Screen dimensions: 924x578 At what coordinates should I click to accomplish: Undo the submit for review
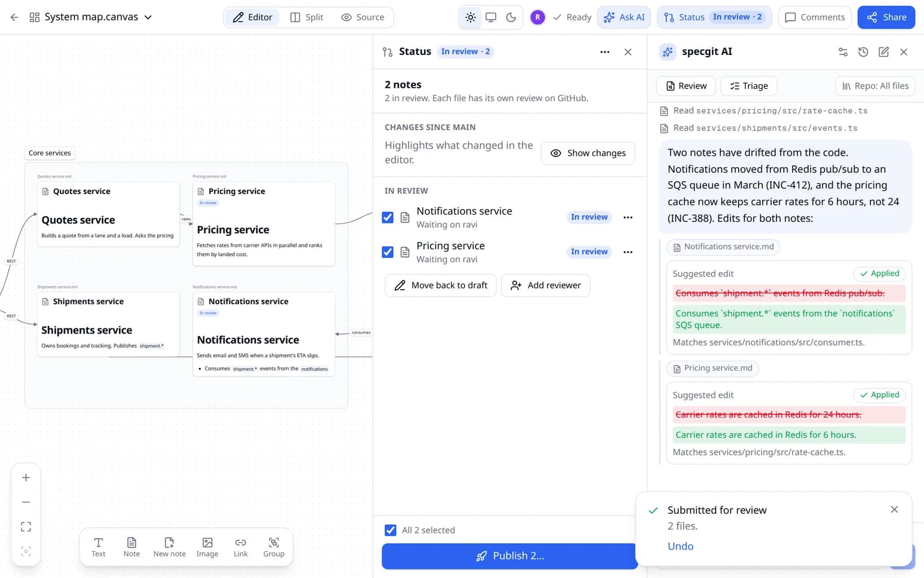coord(680,546)
